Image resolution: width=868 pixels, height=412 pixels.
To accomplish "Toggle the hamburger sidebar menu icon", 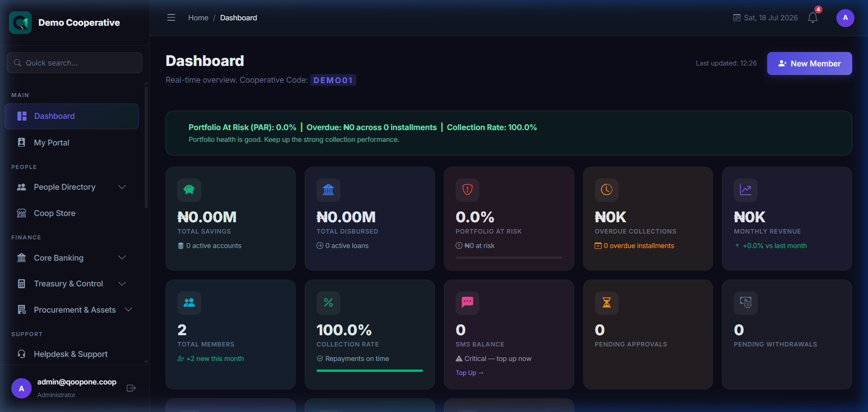I will [171, 18].
